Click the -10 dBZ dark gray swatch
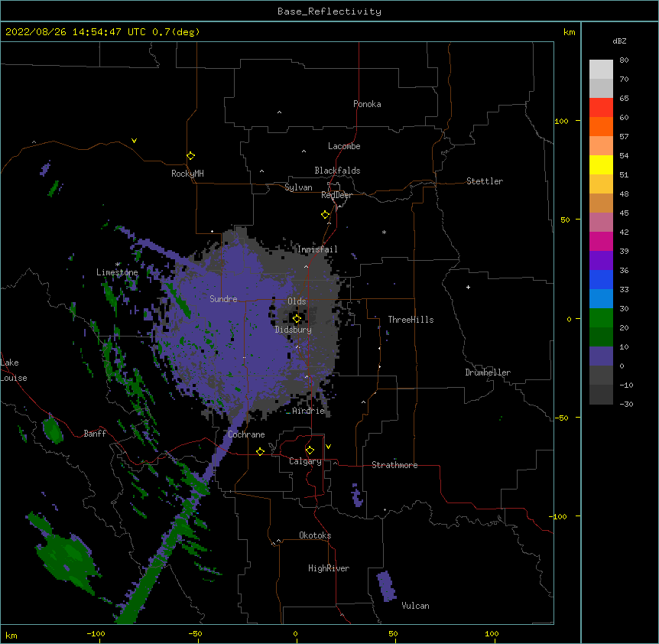The image size is (659, 644). [601, 395]
